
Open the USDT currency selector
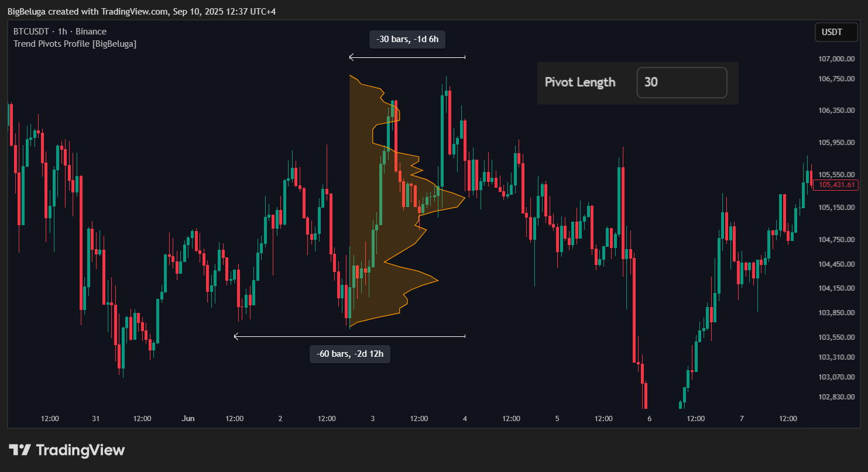[x=836, y=32]
